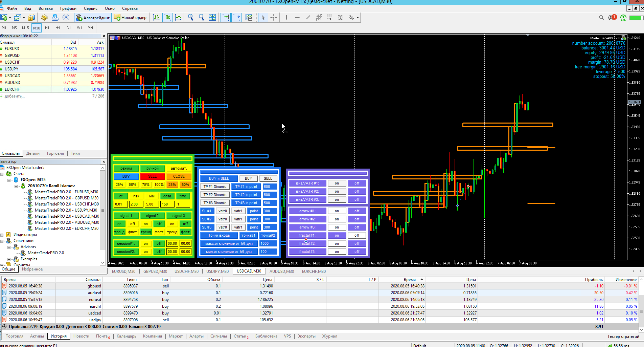Switch to the EURUSD,M30 chart tab
Screen dimensions: 644x347
(x=123, y=271)
